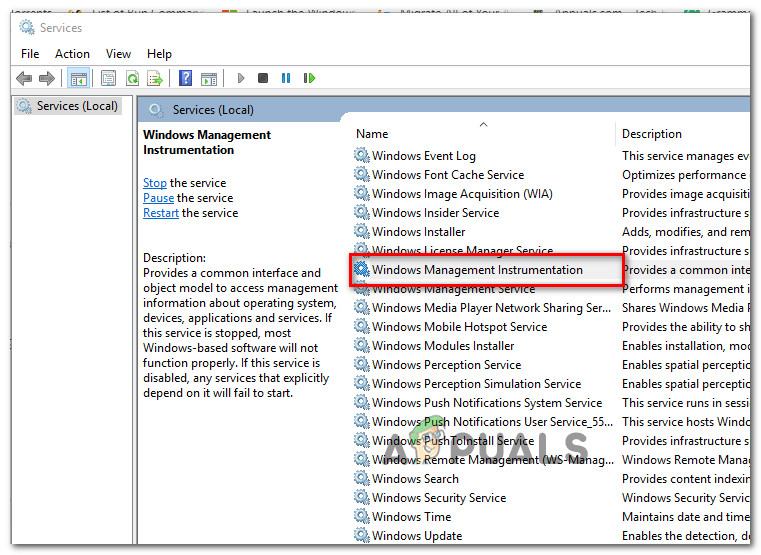761x555 pixels.
Task: Click description 'Adds, modifies, and rem' cell
Action: [x=686, y=231]
